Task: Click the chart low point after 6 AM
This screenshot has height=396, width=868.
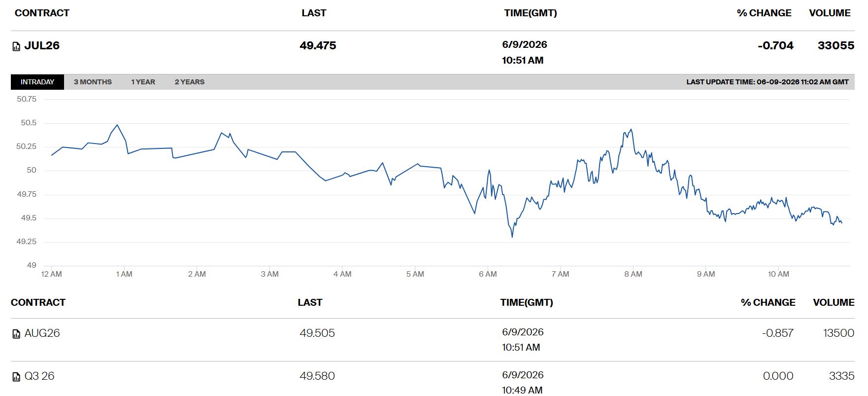Action: click(512, 237)
